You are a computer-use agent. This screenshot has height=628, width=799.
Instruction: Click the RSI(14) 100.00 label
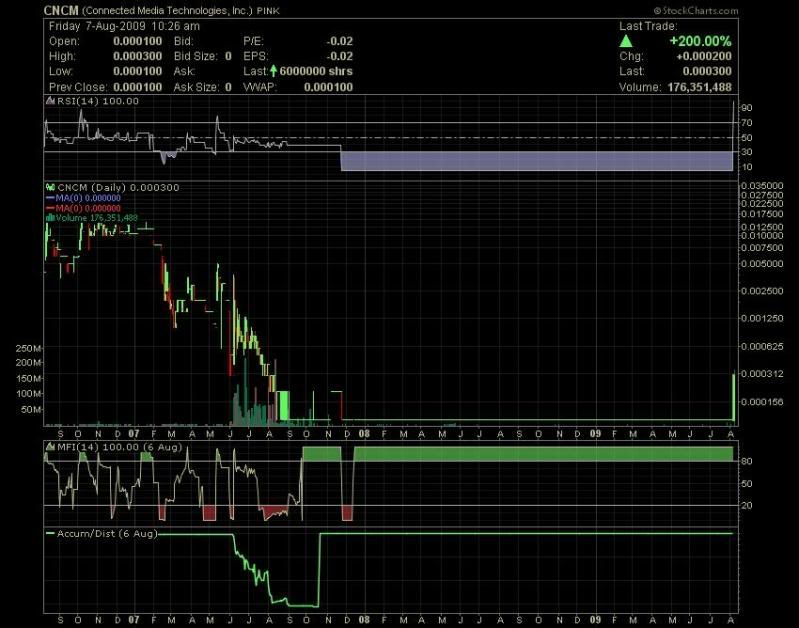tap(98, 101)
